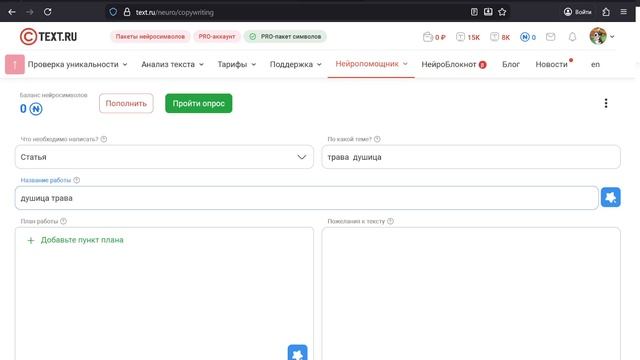Open Пакеты нейросимволов badge
Screen dimensions: 640x360
tap(150, 36)
